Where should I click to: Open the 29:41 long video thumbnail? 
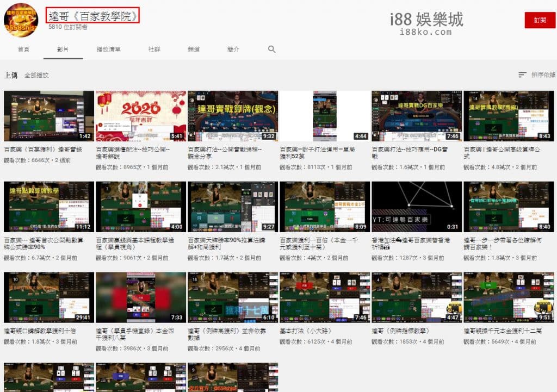click(x=49, y=297)
